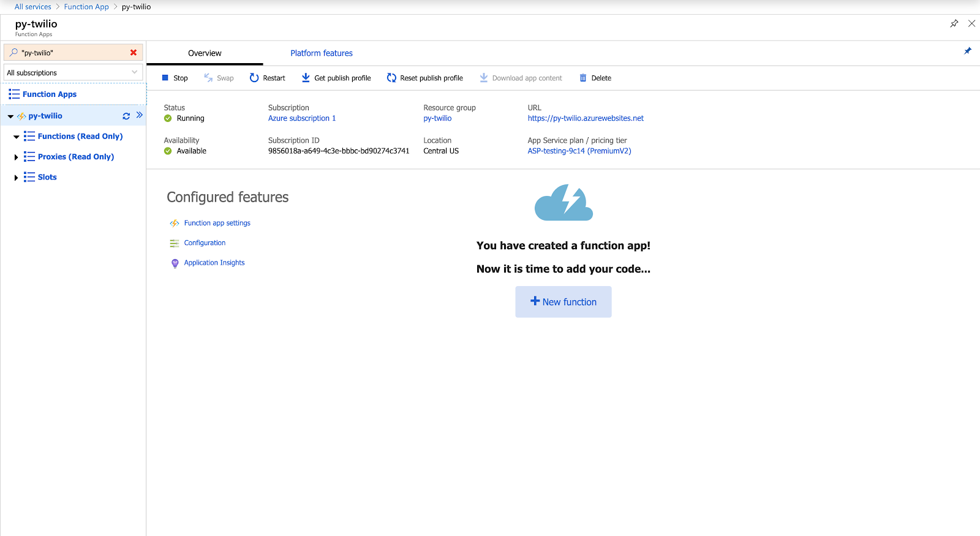Click the Download app content icon
Viewport: 980px width, 536px height.
coord(484,78)
